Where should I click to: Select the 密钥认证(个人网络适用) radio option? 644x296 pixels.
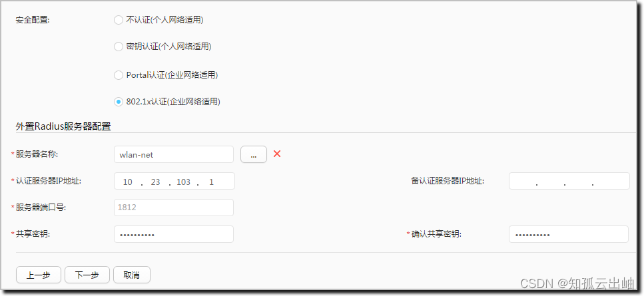[119, 47]
